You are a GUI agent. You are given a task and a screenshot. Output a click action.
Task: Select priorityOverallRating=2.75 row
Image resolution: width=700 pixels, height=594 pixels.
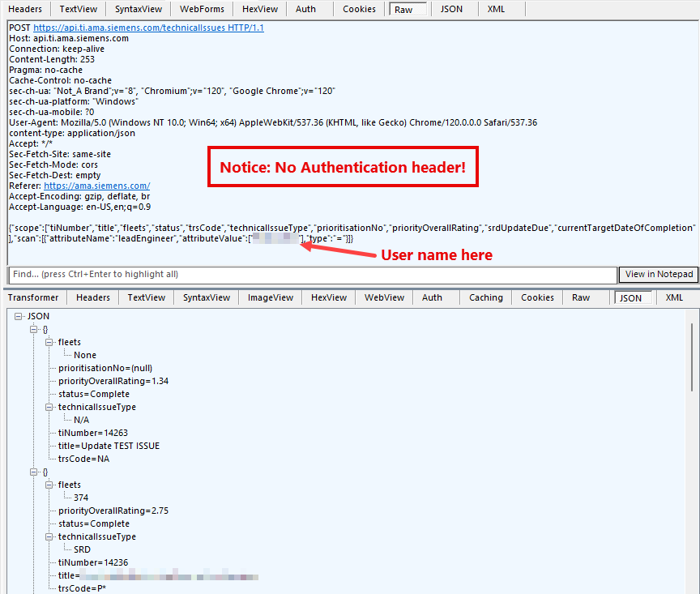pos(113,511)
